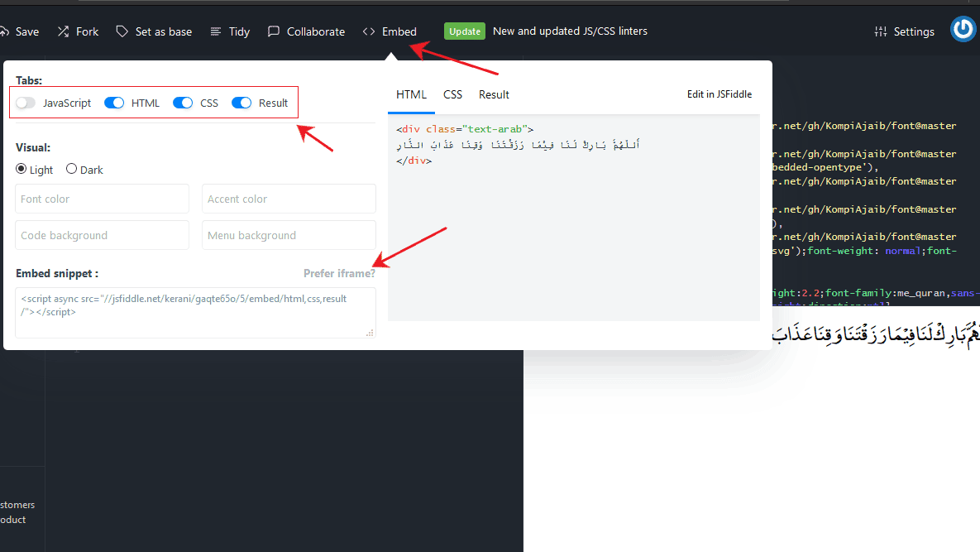Image resolution: width=980 pixels, height=552 pixels.
Task: Click the Code background input field
Action: 102,235
